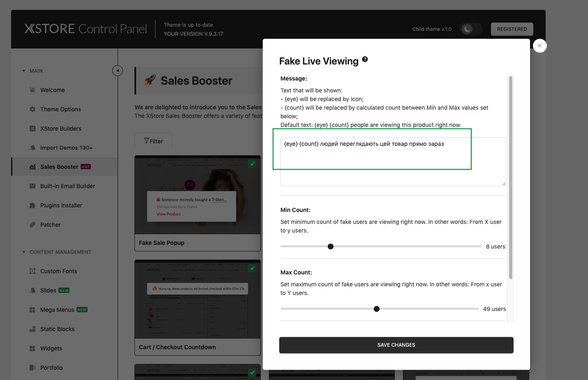Click the Custom Fonts icon
588x380 pixels.
click(x=32, y=271)
